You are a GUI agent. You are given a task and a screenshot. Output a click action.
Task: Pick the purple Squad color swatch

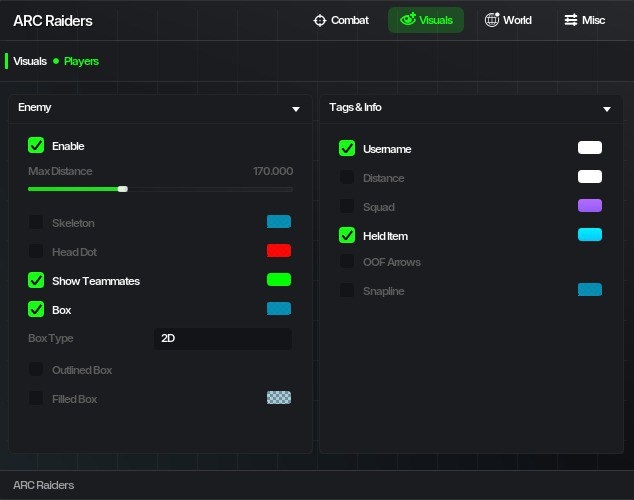click(590, 206)
